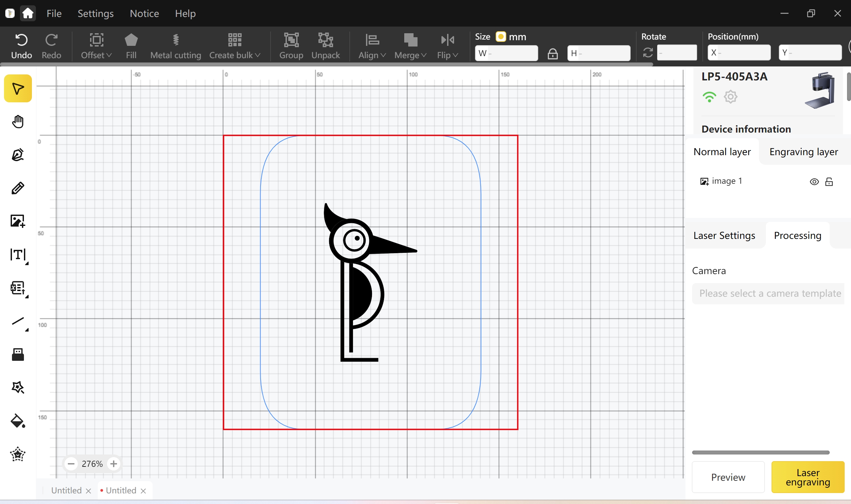Switch to the Engraving layer tab
The image size is (851, 504).
pyautogui.click(x=803, y=152)
